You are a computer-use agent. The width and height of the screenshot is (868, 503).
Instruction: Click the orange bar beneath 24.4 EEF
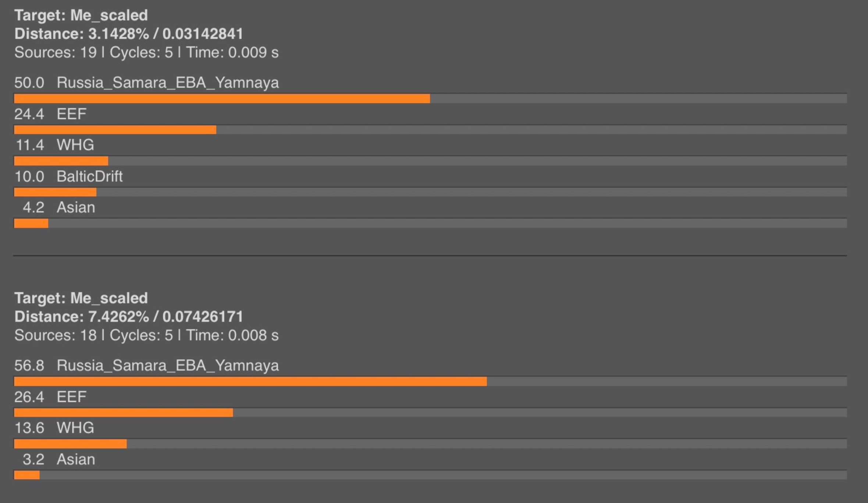(115, 130)
